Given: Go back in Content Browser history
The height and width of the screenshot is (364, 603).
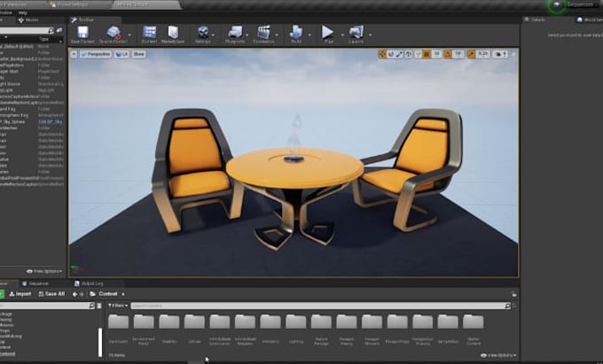Looking at the screenshot, I should pos(74,295).
